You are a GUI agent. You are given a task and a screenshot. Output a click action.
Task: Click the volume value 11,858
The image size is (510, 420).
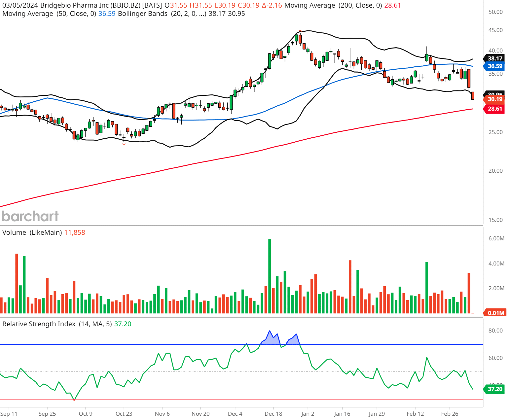[75, 232]
